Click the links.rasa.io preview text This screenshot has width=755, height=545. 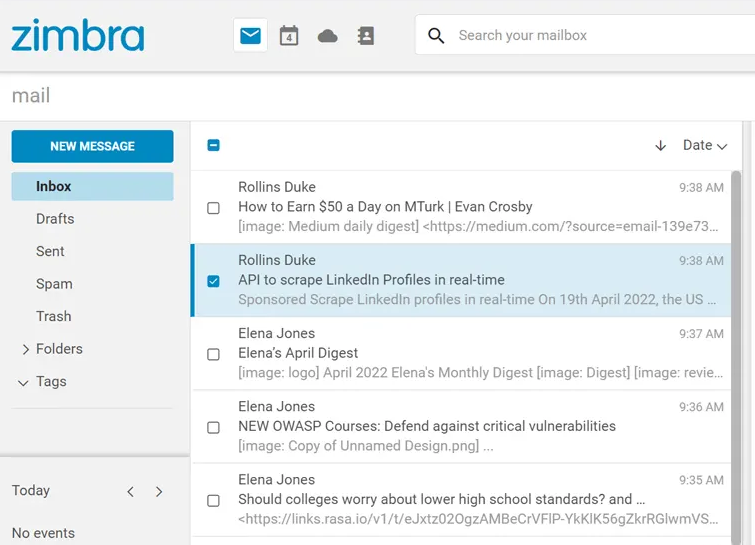pyautogui.click(x=478, y=519)
